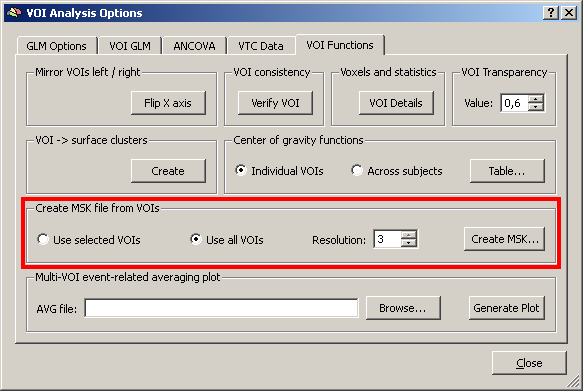Choose the Use selected VOIs option

(x=43, y=239)
